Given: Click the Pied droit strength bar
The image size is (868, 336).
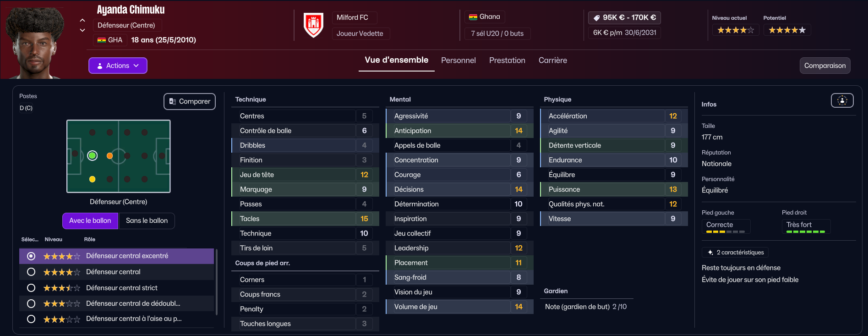Looking at the screenshot, I should click(x=806, y=232).
